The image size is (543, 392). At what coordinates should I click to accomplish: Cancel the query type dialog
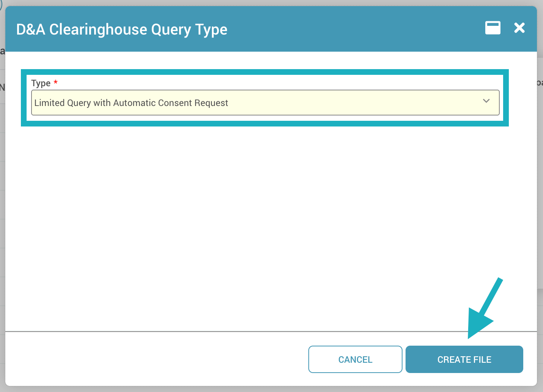click(355, 359)
